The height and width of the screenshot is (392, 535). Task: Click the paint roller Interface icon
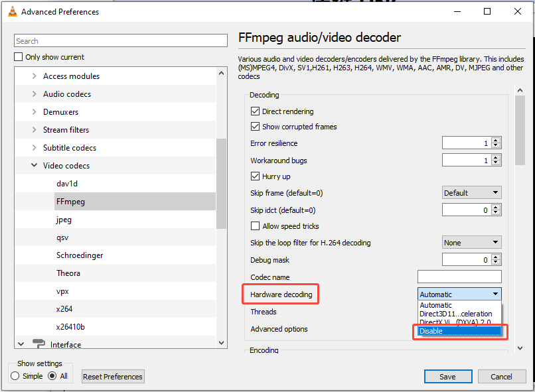[38, 344]
